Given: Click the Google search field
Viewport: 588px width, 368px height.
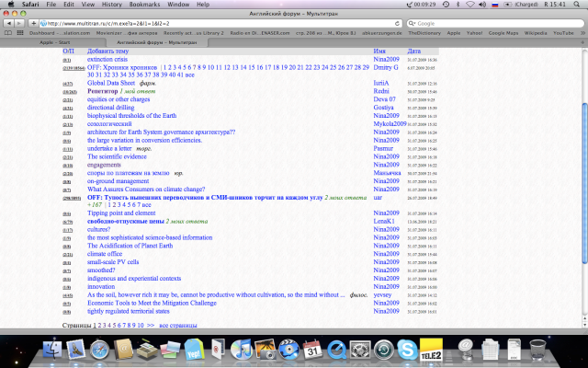Looking at the screenshot, I should click(496, 23).
